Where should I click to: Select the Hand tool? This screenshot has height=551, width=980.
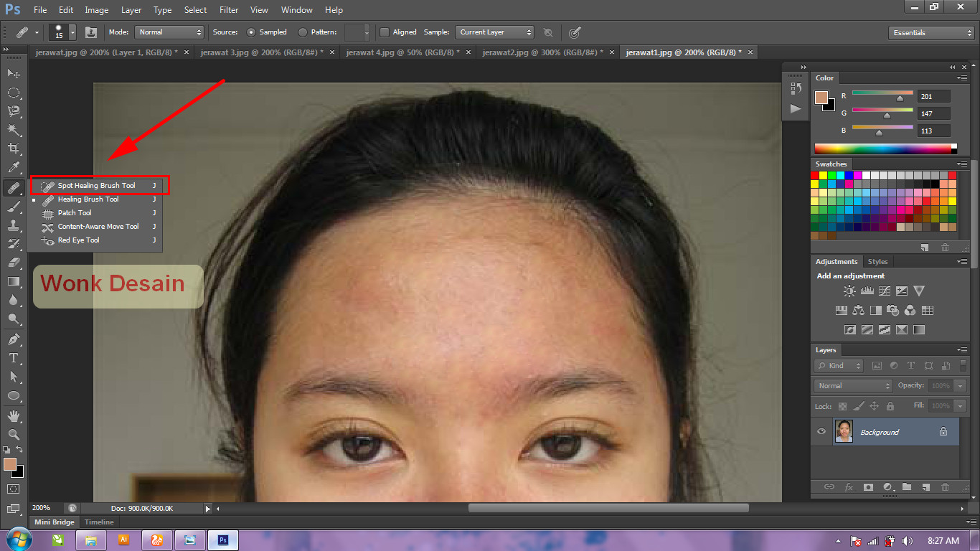pyautogui.click(x=14, y=416)
